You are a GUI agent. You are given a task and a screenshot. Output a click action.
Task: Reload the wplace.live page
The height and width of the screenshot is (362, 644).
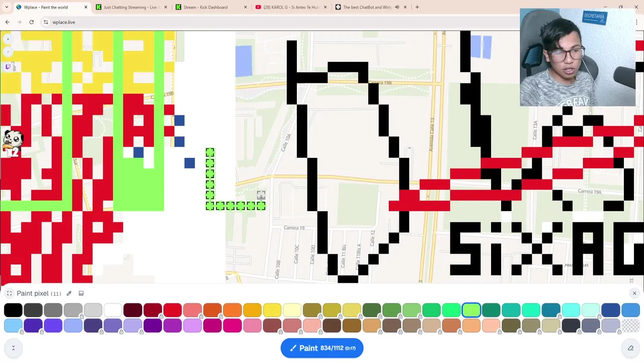click(31, 22)
